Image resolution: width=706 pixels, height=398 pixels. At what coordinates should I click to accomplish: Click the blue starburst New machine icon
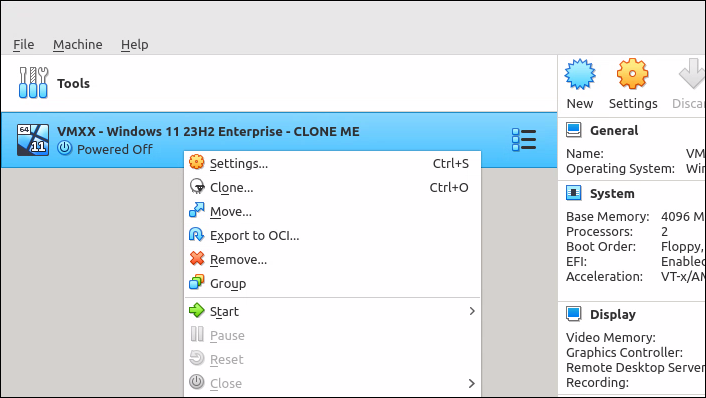580,74
